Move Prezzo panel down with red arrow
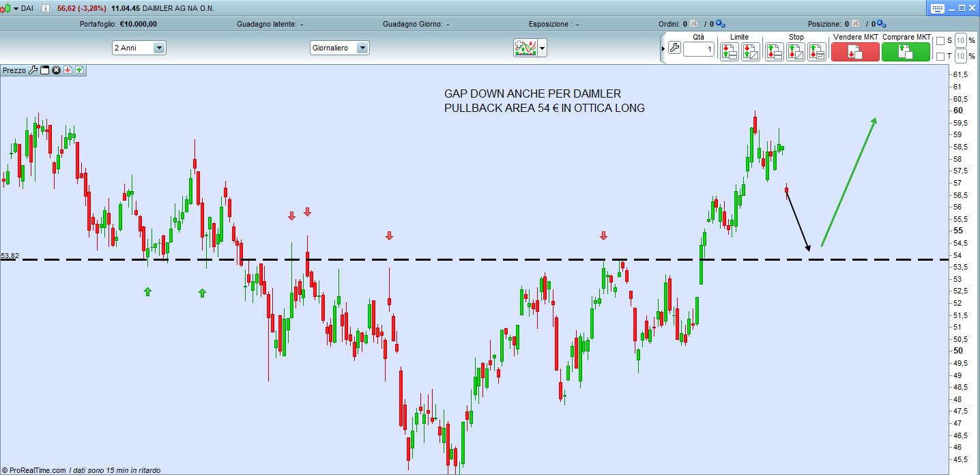The image size is (980, 475). pyautogui.click(x=68, y=70)
